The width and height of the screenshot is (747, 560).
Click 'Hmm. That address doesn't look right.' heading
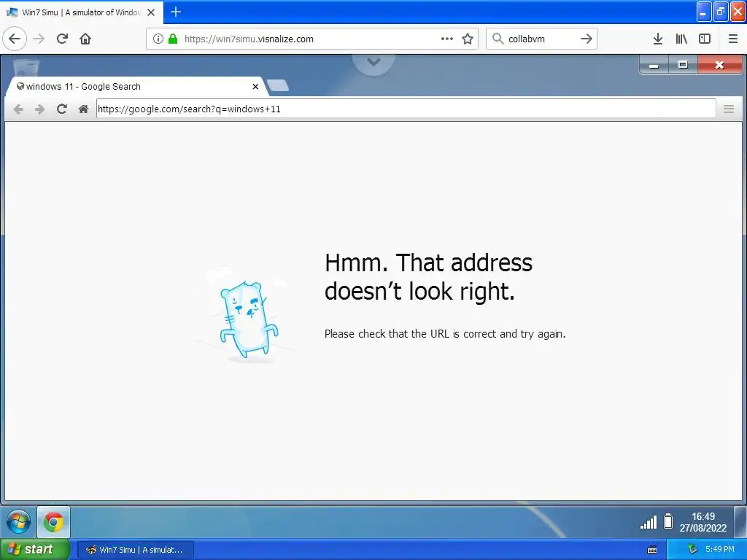click(428, 276)
